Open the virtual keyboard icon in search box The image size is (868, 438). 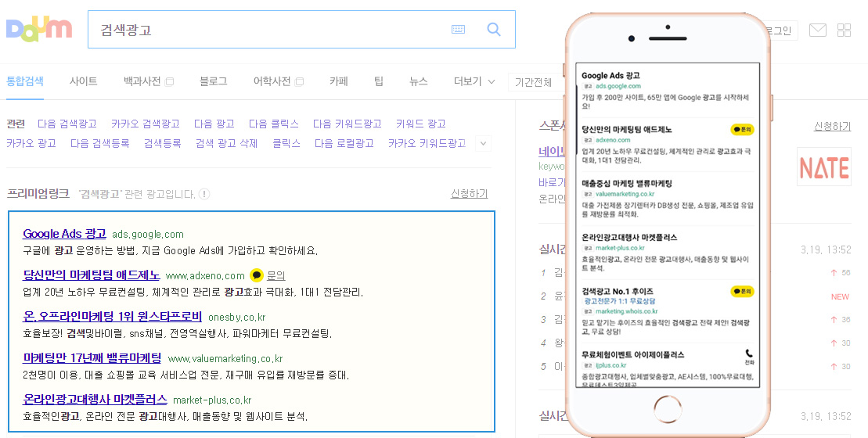[x=459, y=29]
